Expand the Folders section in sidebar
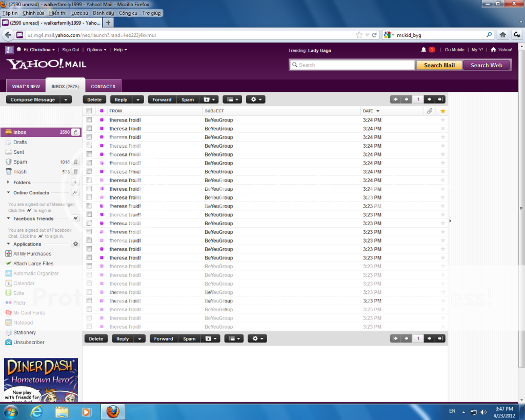This screenshot has height=420, width=525. click(x=9, y=183)
